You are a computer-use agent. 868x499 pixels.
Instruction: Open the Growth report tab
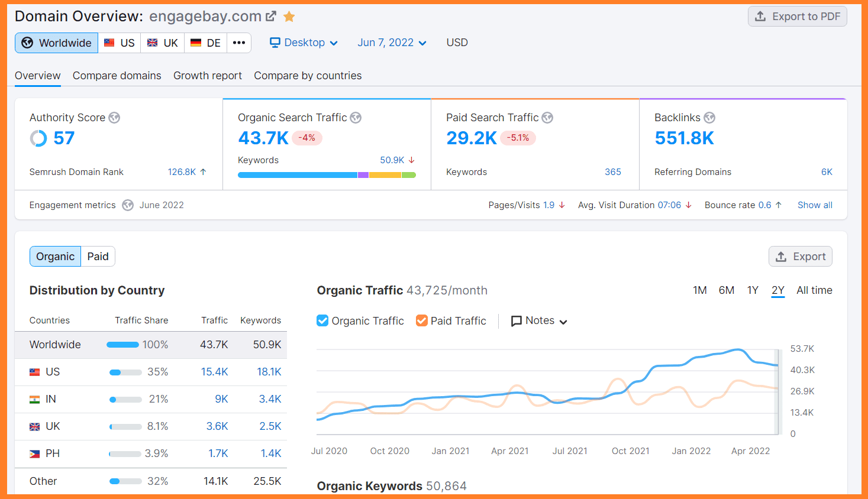pos(208,76)
